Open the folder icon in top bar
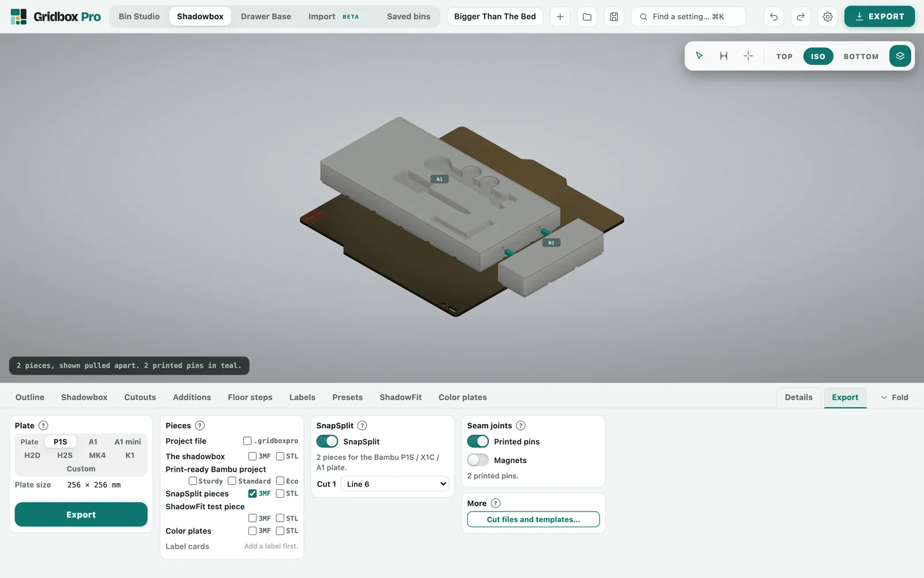924x578 pixels. (x=587, y=17)
